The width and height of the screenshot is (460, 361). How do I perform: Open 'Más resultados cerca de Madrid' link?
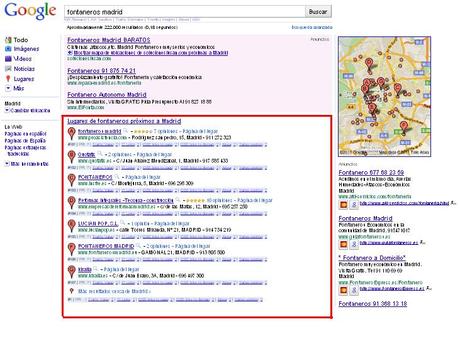coord(114,291)
